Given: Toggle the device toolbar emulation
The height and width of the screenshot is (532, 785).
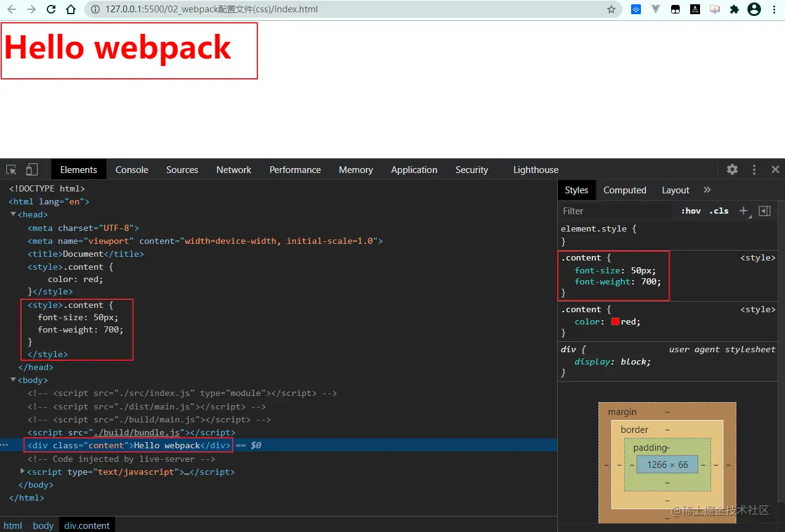Looking at the screenshot, I should [31, 169].
